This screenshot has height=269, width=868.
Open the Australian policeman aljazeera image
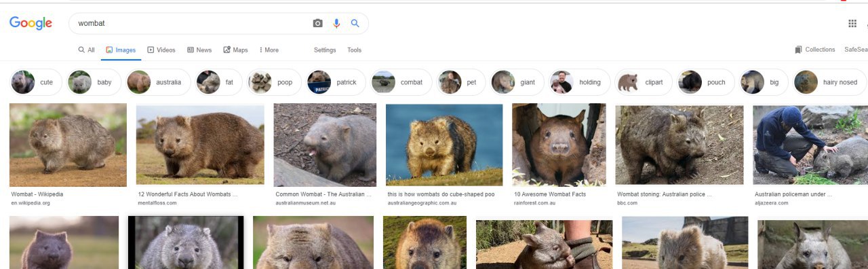coord(810,145)
